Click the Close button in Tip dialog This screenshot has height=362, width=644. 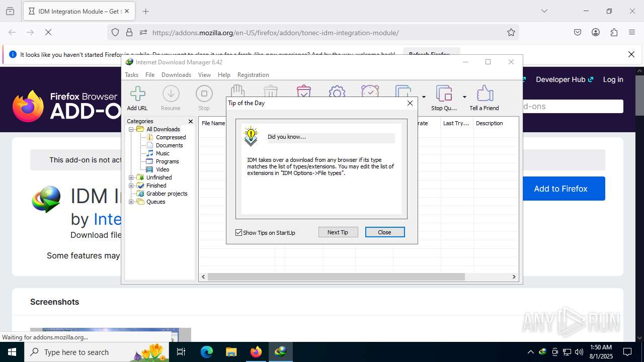pos(385,232)
